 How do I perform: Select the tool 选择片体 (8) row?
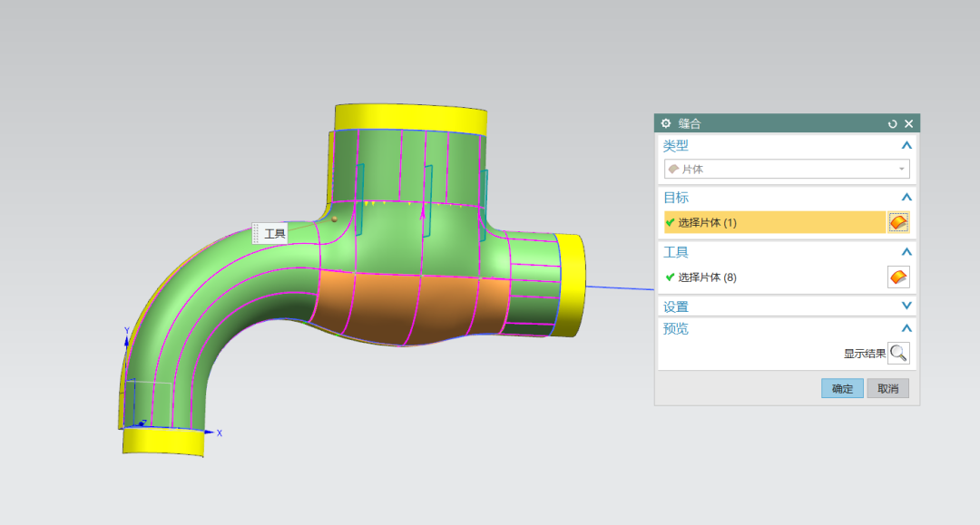[x=775, y=277]
